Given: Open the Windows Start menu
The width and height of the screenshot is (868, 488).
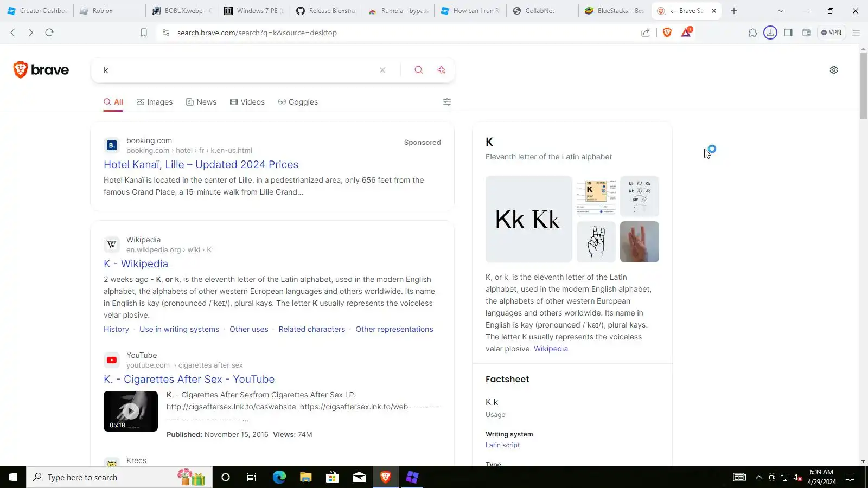Looking at the screenshot, I should tap(13, 477).
